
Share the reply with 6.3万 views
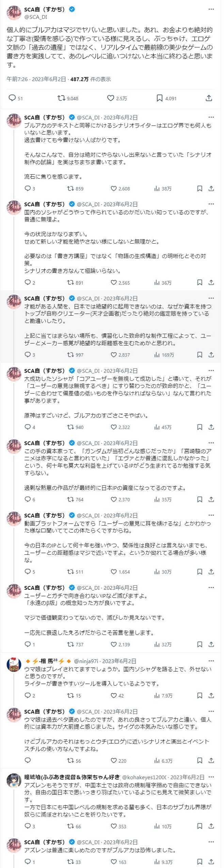coord(211,761)
